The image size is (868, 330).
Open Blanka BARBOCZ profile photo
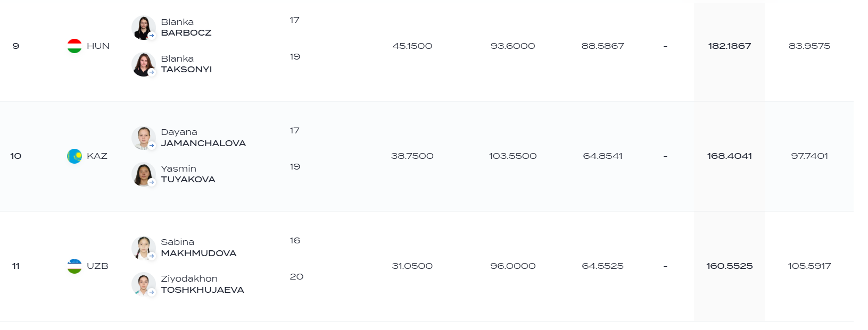144,28
